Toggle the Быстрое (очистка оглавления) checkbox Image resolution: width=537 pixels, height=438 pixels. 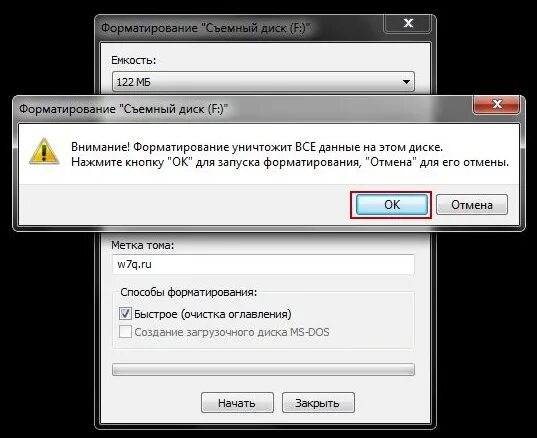(x=125, y=313)
